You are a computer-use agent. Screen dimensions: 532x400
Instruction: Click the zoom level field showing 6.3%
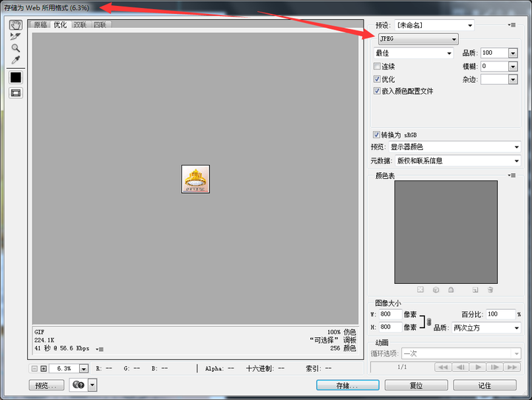(x=64, y=368)
